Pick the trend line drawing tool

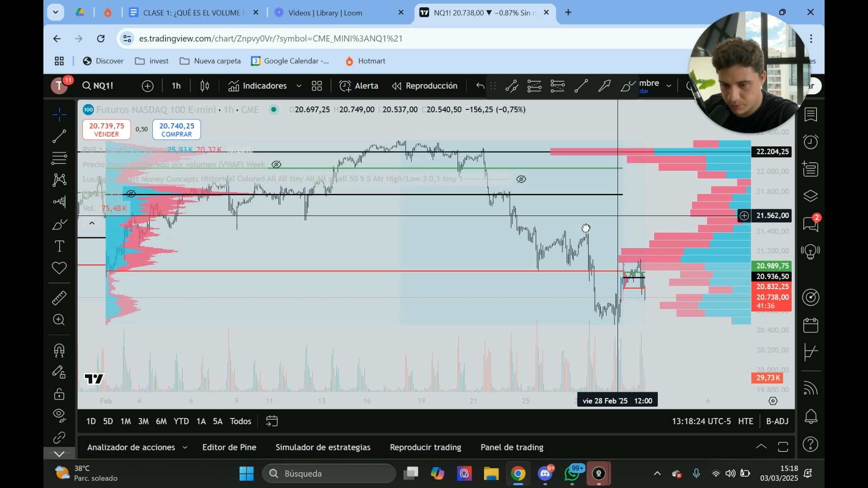pyautogui.click(x=59, y=136)
